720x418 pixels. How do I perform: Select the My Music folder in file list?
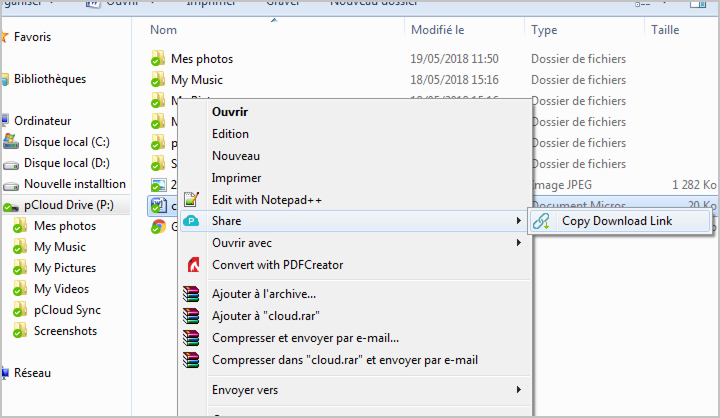[196, 80]
